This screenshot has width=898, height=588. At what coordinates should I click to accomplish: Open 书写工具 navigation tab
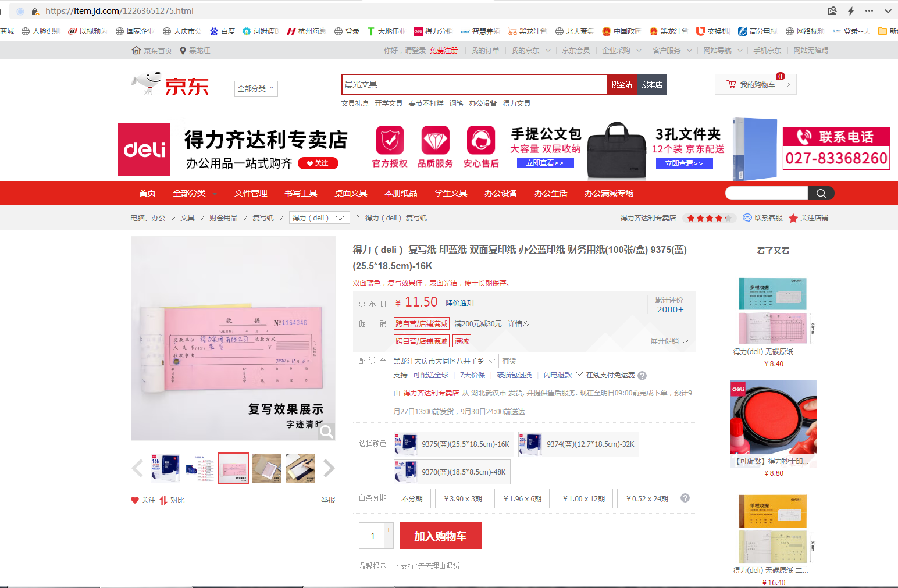301,193
